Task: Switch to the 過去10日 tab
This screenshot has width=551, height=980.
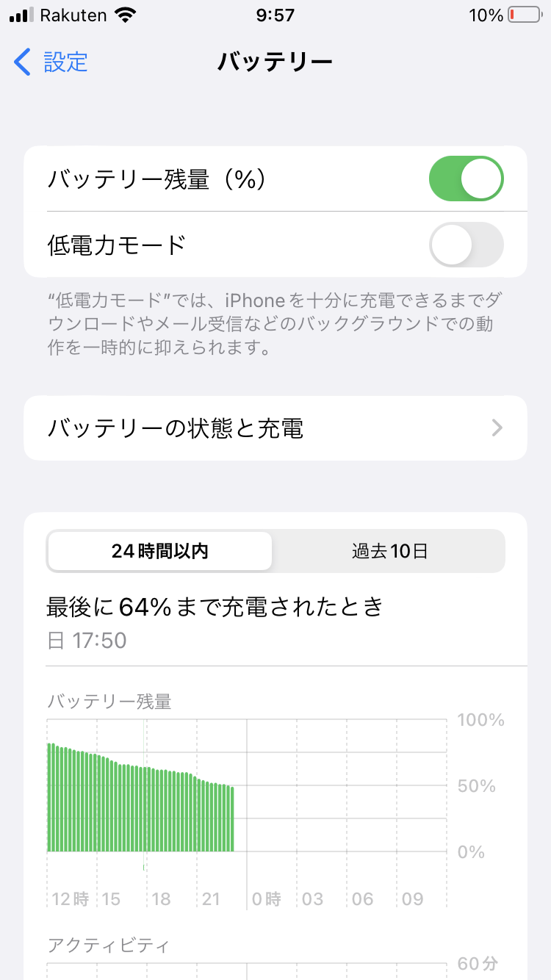Action: (389, 551)
